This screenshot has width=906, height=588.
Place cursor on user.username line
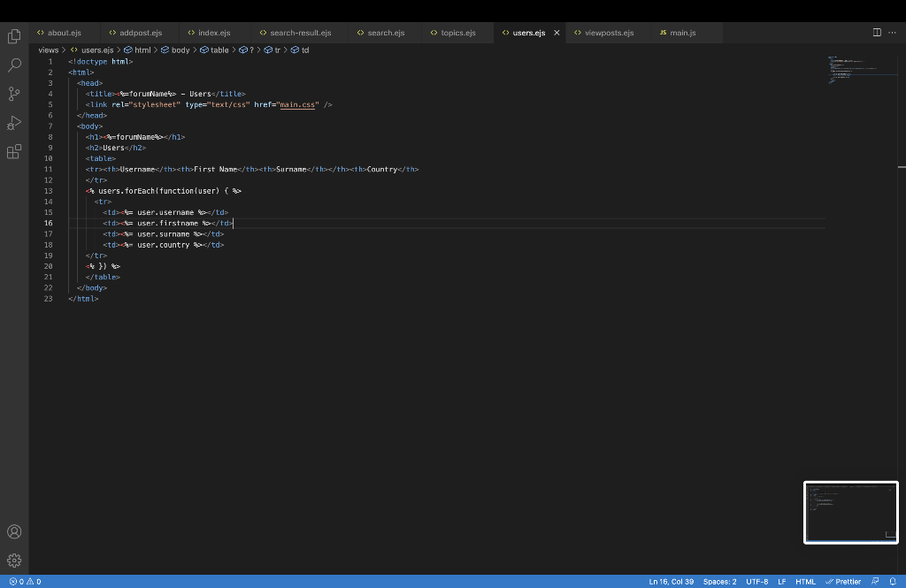coord(165,212)
